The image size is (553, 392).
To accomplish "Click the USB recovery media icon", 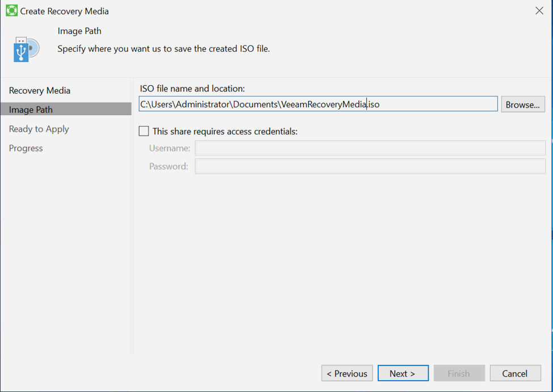I will [26, 49].
